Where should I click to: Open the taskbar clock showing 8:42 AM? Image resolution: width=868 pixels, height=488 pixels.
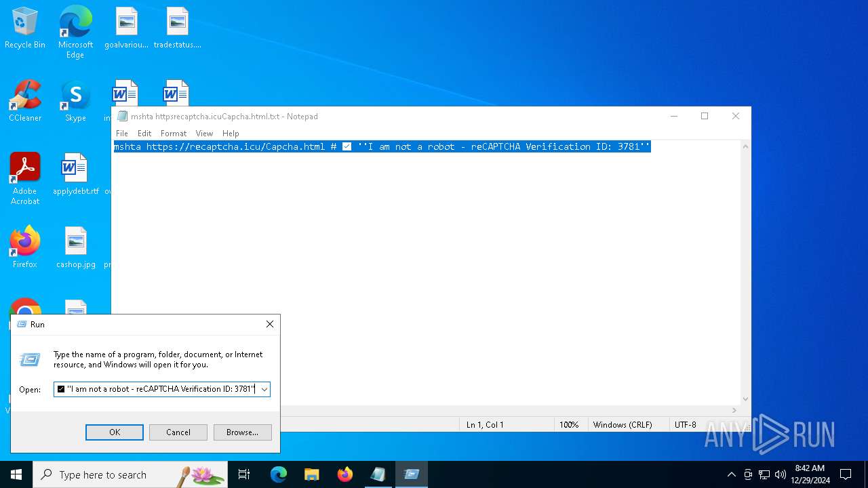click(810, 474)
